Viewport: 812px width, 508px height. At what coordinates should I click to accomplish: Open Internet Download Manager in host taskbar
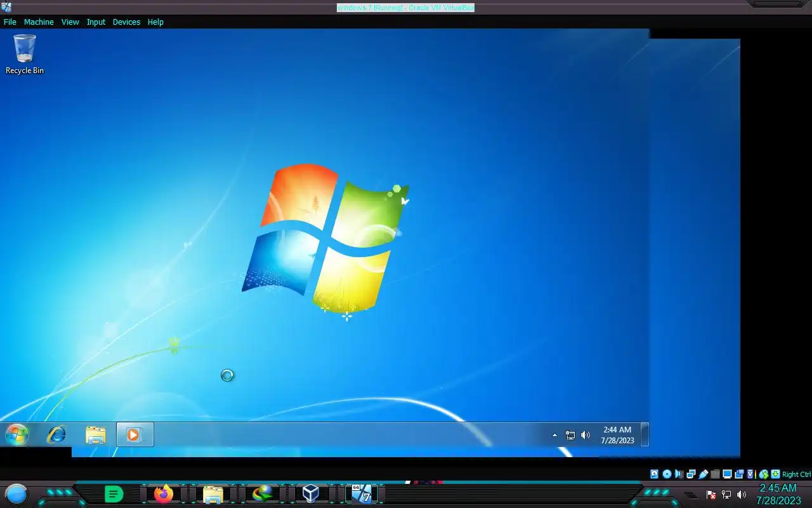[262, 493]
